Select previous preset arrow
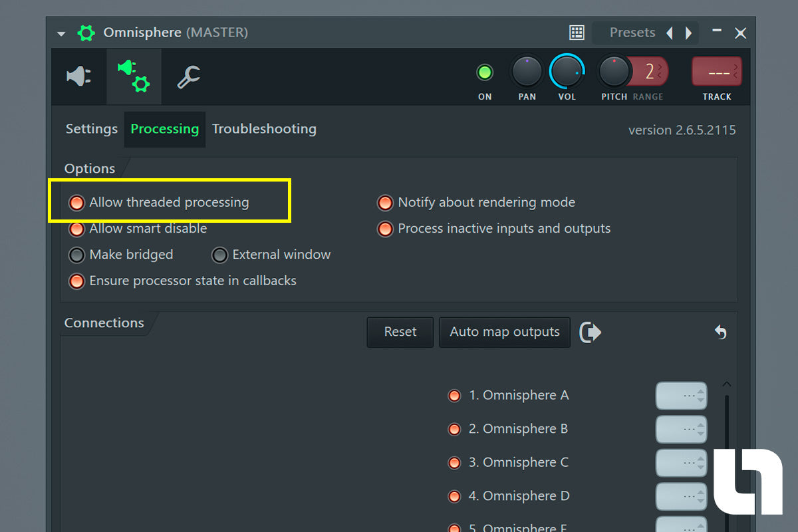This screenshot has height=532, width=798. 670,33
